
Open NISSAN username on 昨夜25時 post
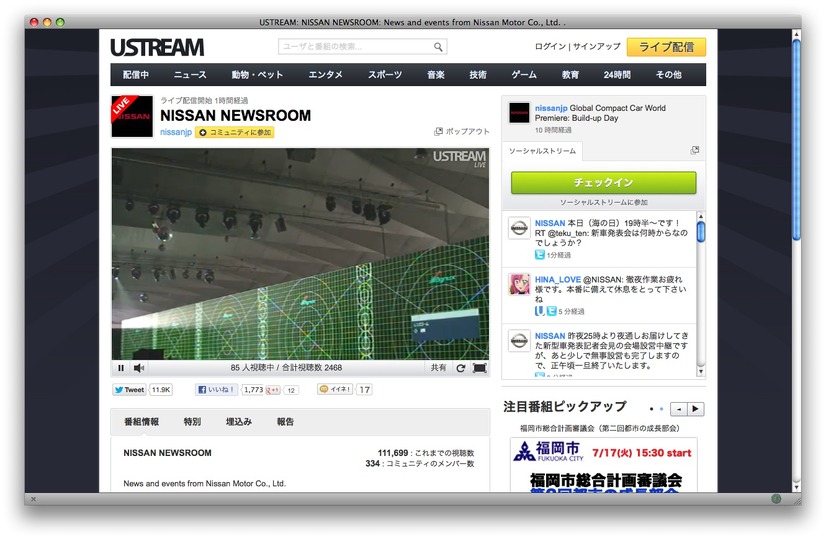550,336
